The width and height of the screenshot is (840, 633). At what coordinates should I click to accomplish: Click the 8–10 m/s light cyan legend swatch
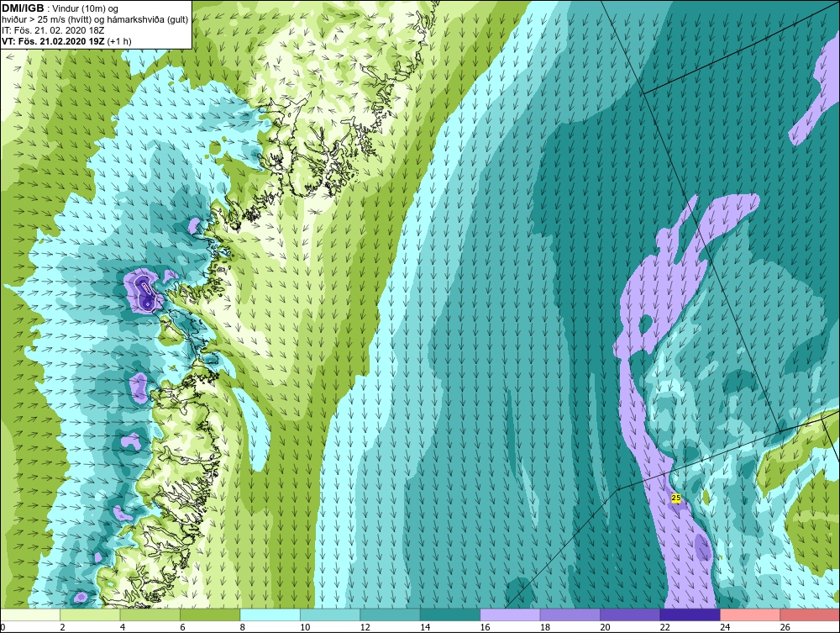click(270, 615)
